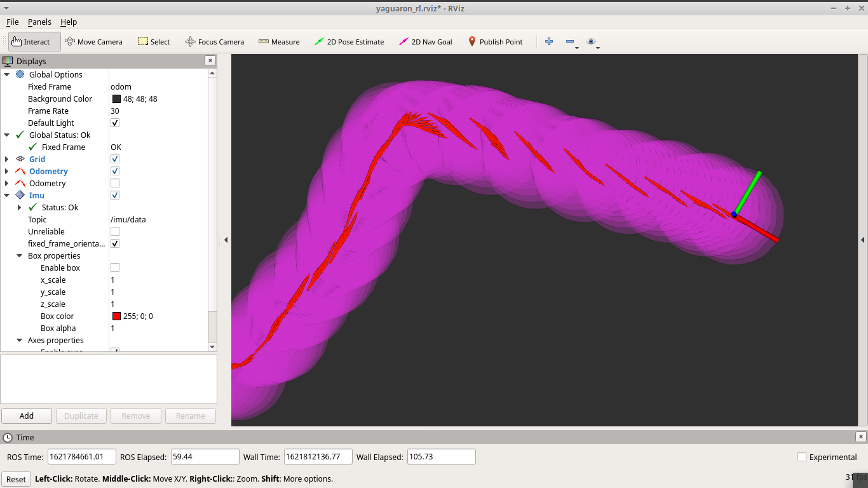Screen dimensions: 868x488
Task: Click the ROS Elapsed field
Action: coord(205,457)
